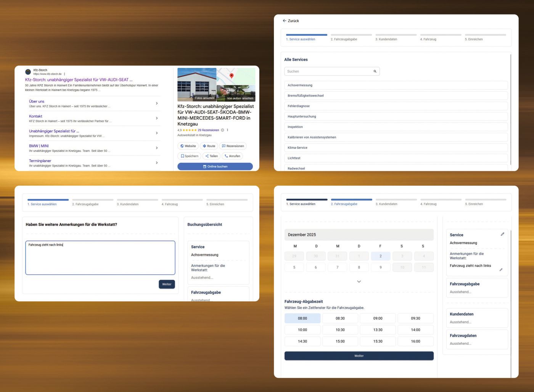Image resolution: width=534 pixels, height=392 pixels.
Task: Click the Route directions button
Action: [209, 146]
